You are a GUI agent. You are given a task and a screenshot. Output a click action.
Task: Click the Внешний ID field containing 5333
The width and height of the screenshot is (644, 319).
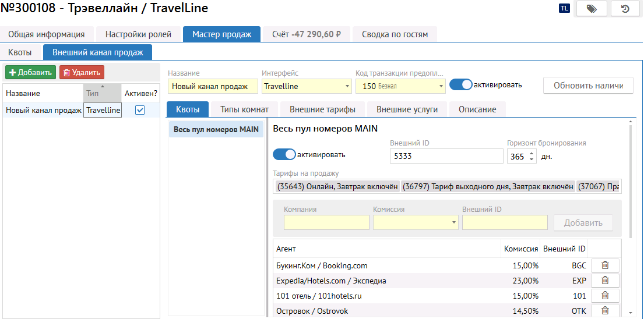(446, 156)
